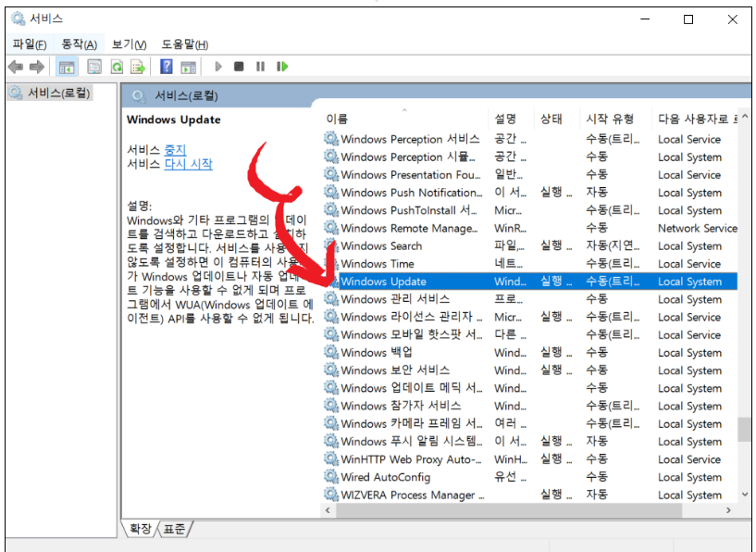Click horizontal scrollbar right arrow
The width and height of the screenshot is (756, 552).
pos(728,510)
